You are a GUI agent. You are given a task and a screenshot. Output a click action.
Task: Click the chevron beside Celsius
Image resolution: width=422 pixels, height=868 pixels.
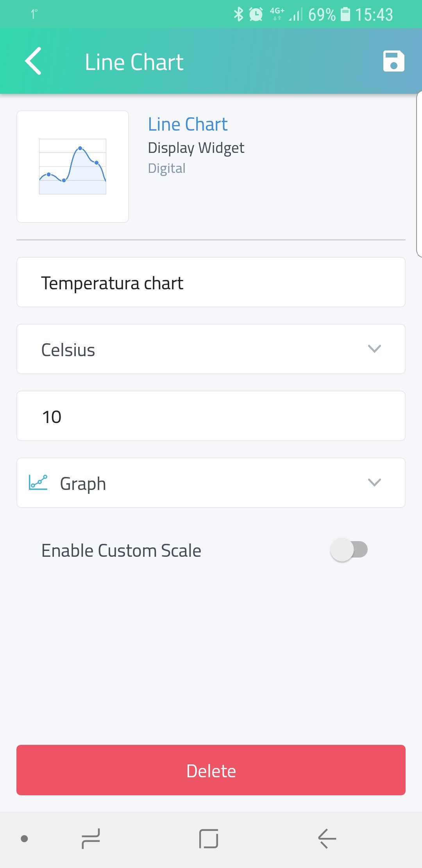[374, 349]
